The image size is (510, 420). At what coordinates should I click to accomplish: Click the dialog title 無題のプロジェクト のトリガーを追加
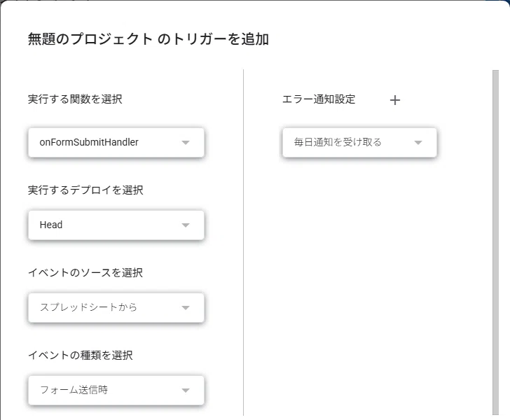pos(149,39)
